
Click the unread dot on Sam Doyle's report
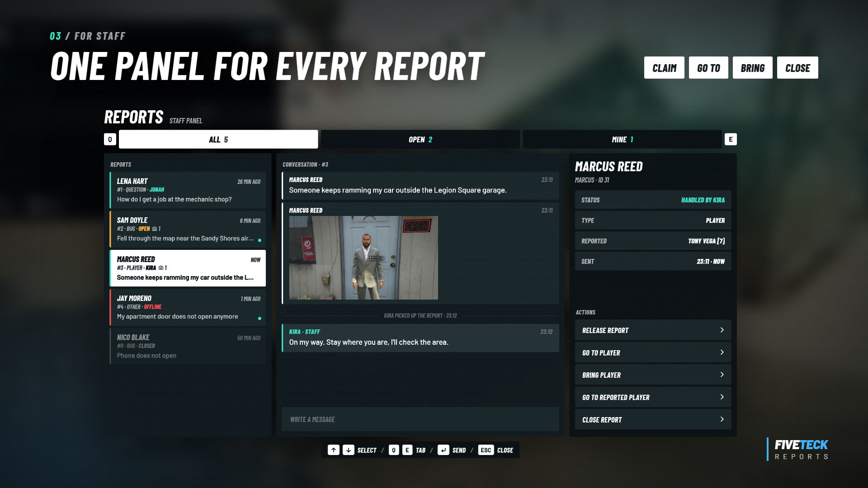(259, 240)
